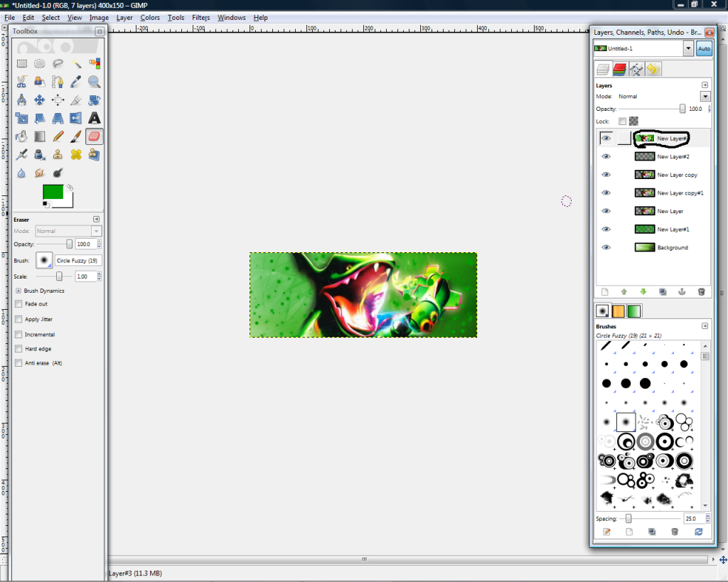This screenshot has width=728, height=582.
Task: Click the Circle Fuzzy brush preview
Action: (44, 260)
